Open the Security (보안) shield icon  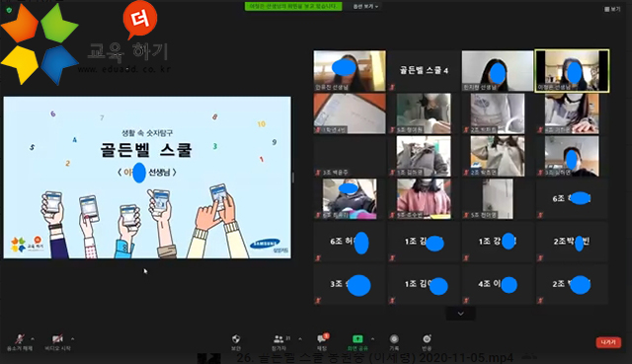click(x=236, y=342)
